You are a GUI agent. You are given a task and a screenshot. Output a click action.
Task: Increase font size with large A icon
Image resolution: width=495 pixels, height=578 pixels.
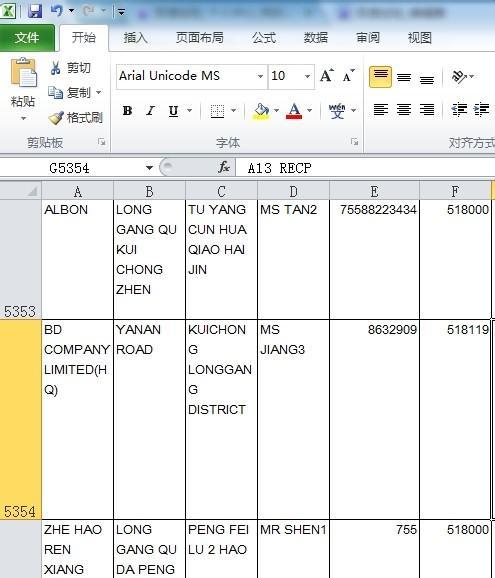point(327,76)
